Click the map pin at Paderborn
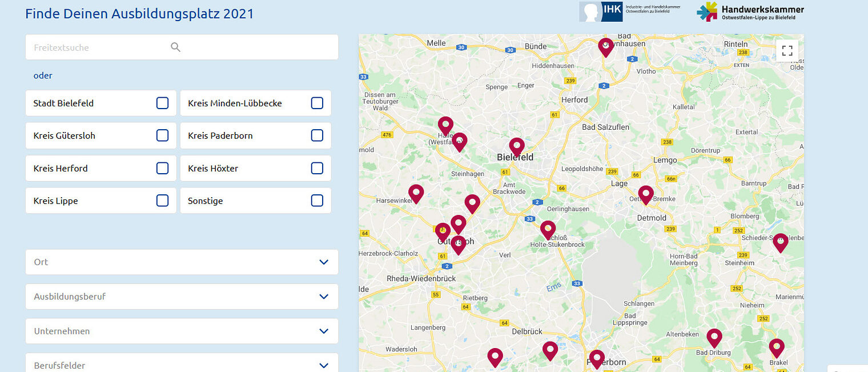 pyautogui.click(x=597, y=359)
